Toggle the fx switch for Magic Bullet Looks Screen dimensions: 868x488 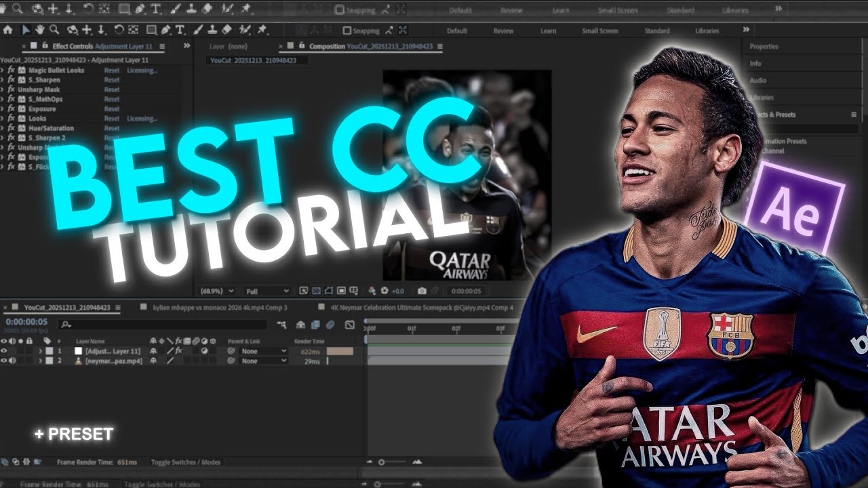[x=11, y=70]
